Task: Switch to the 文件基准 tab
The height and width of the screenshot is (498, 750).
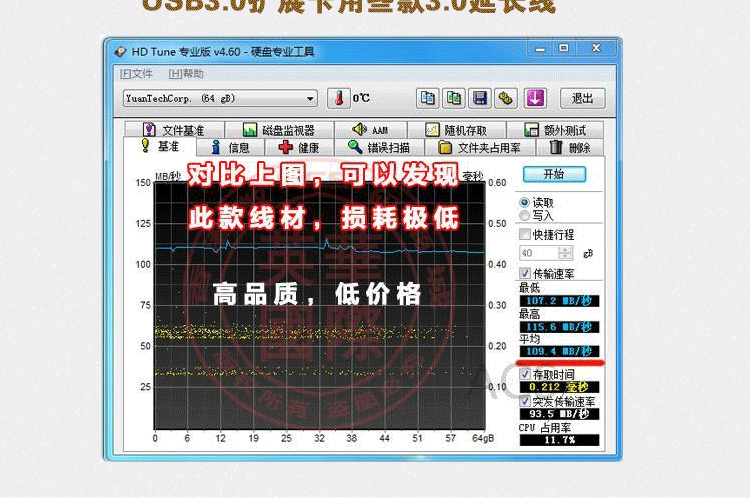Action: [174, 130]
